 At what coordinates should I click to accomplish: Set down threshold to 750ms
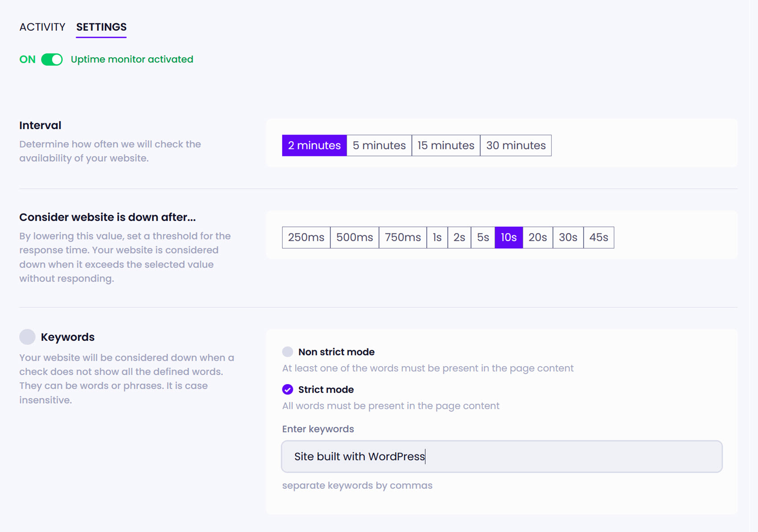point(402,237)
